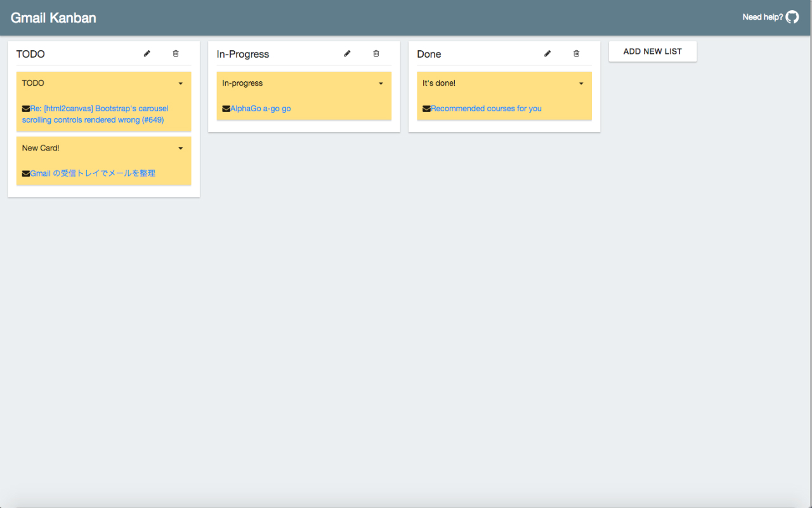Click envelope icon beside AlphaGo a-go go
The width and height of the screenshot is (812, 508).
(226, 109)
